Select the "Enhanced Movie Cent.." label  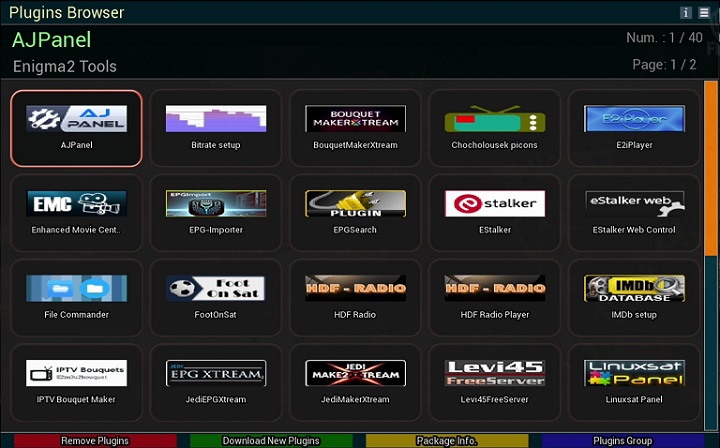tap(76, 230)
